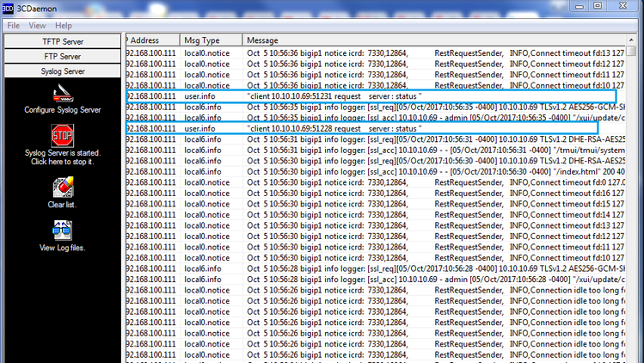Open the Help menu

tap(64, 26)
